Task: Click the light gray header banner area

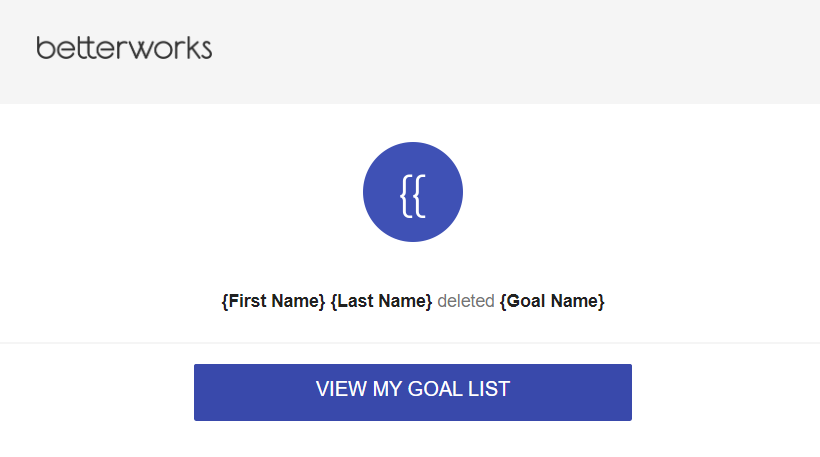Action: (410, 52)
